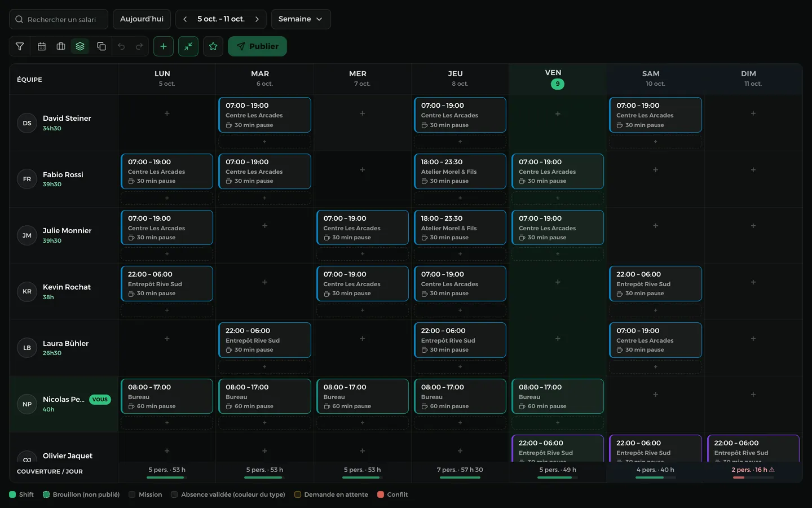
Task: Select the SAM 10 oct. day header
Action: click(655, 79)
